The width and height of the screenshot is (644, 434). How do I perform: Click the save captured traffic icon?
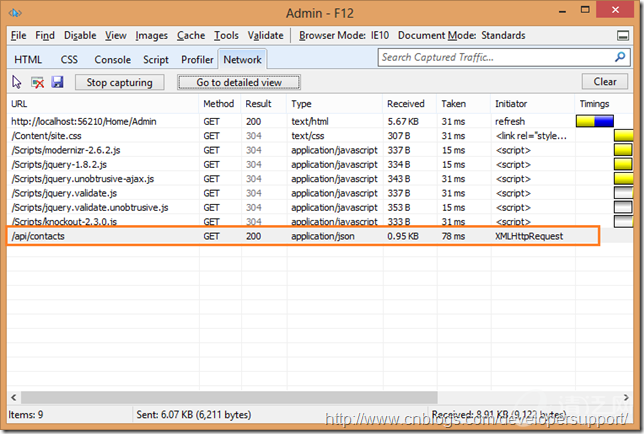pos(57,82)
